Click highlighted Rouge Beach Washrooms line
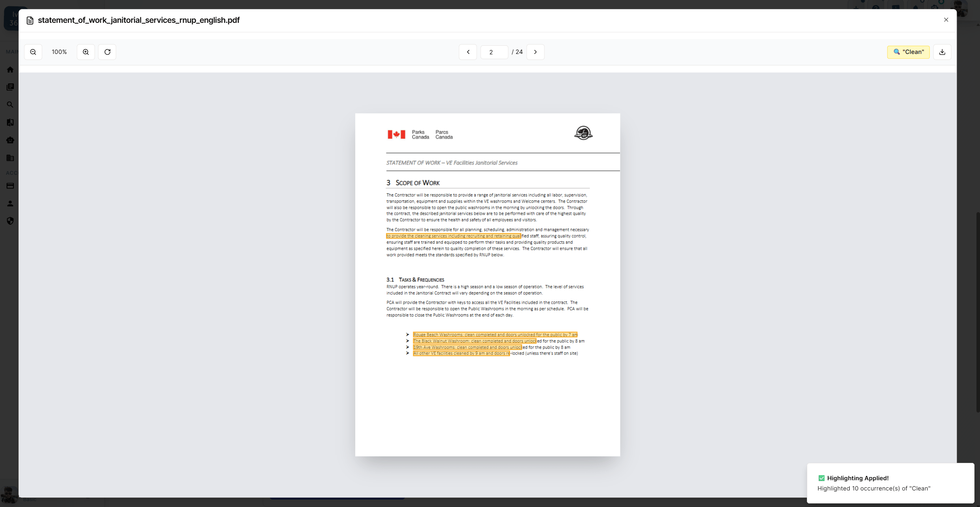980x507 pixels. [x=495, y=335]
